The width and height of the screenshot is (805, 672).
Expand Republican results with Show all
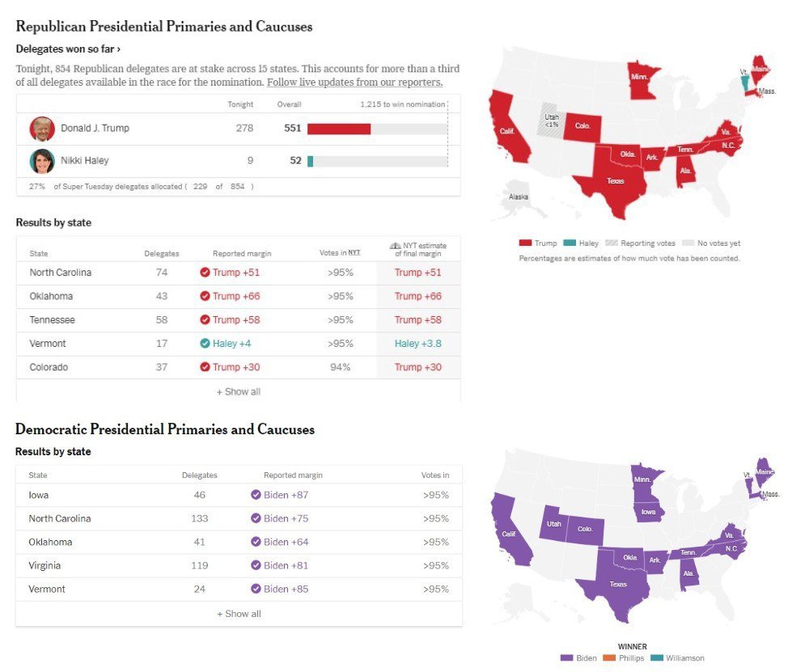click(x=238, y=391)
